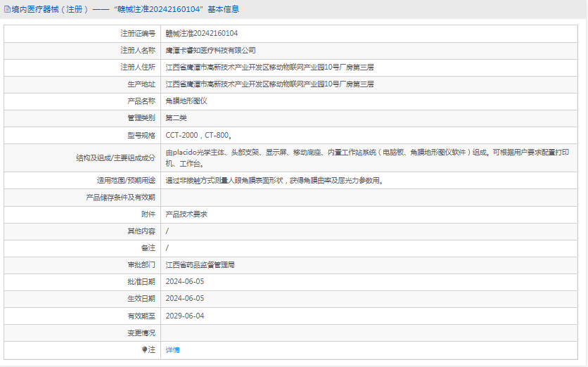588x367 pixels.
Task: Click the 变更情况 label
Action: pyautogui.click(x=141, y=333)
